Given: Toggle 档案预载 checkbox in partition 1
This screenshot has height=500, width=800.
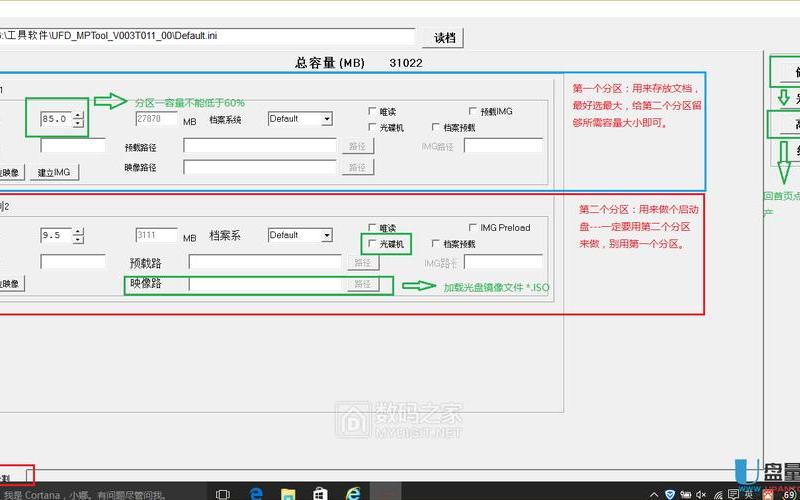Looking at the screenshot, I should coord(435,127).
